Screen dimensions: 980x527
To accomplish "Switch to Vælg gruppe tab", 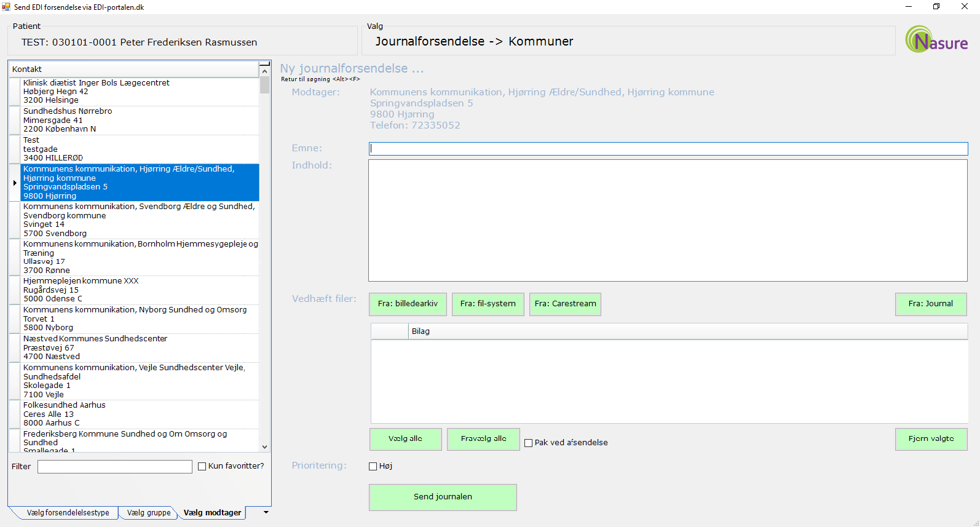I will [149, 513].
